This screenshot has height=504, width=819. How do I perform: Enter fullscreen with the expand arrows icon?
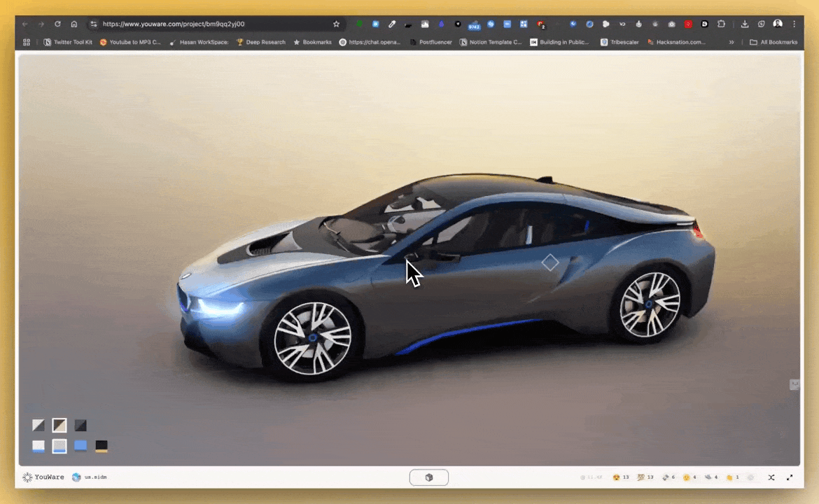(790, 477)
